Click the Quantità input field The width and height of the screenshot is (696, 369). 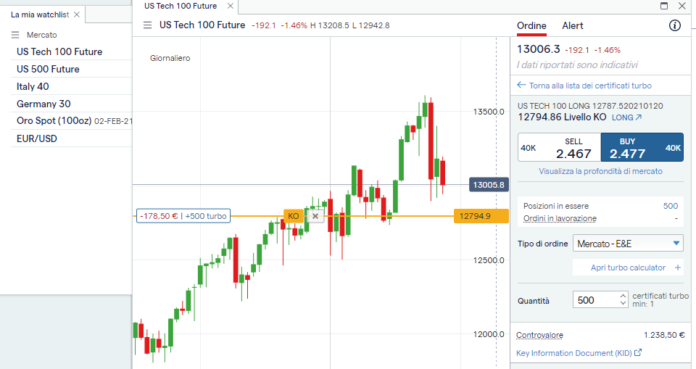click(x=595, y=300)
